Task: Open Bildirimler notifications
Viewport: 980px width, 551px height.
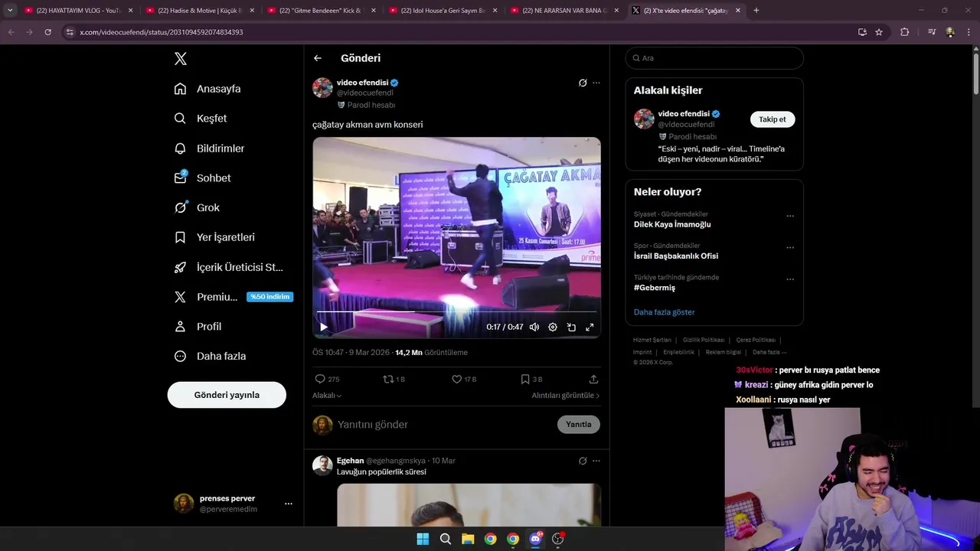Action: coord(209,148)
